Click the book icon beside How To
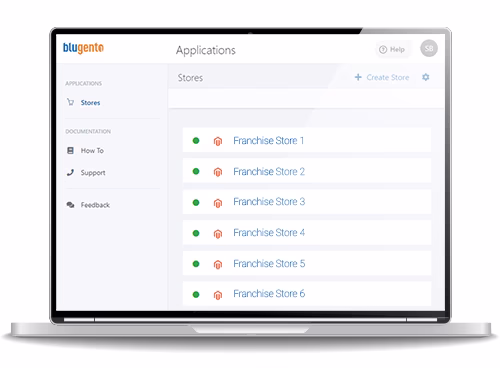Viewport: 500px width, 368px height. [70, 150]
